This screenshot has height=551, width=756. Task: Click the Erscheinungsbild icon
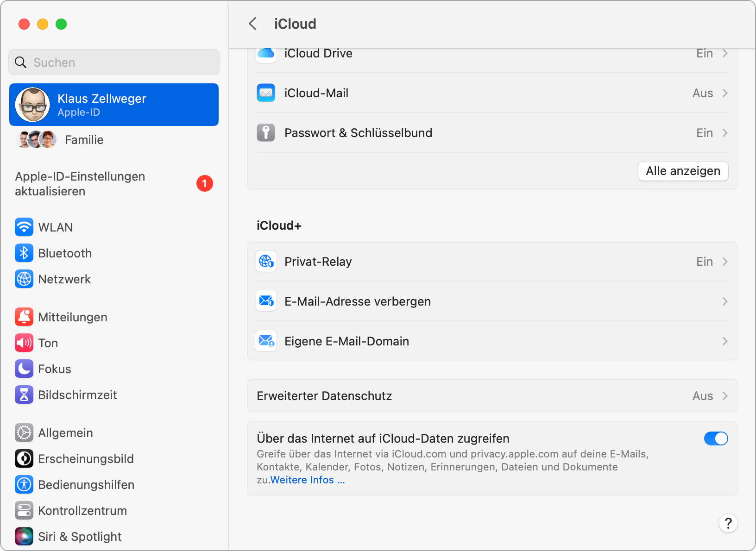coord(24,459)
